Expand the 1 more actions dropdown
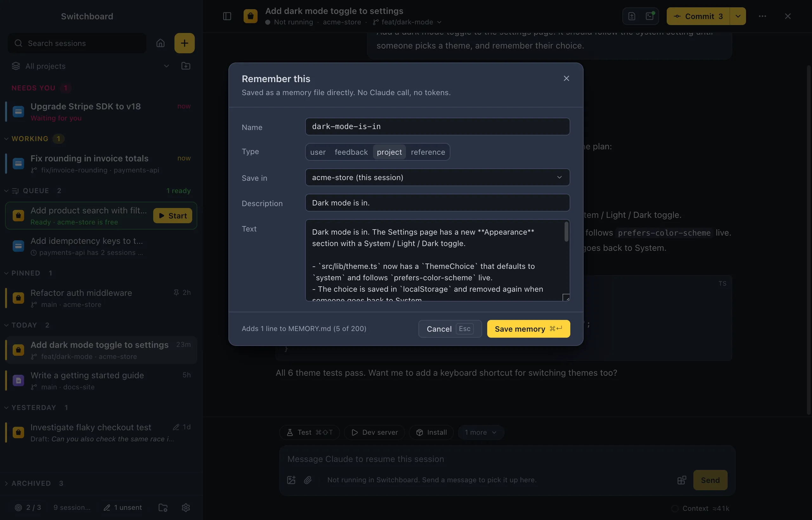 481,432
